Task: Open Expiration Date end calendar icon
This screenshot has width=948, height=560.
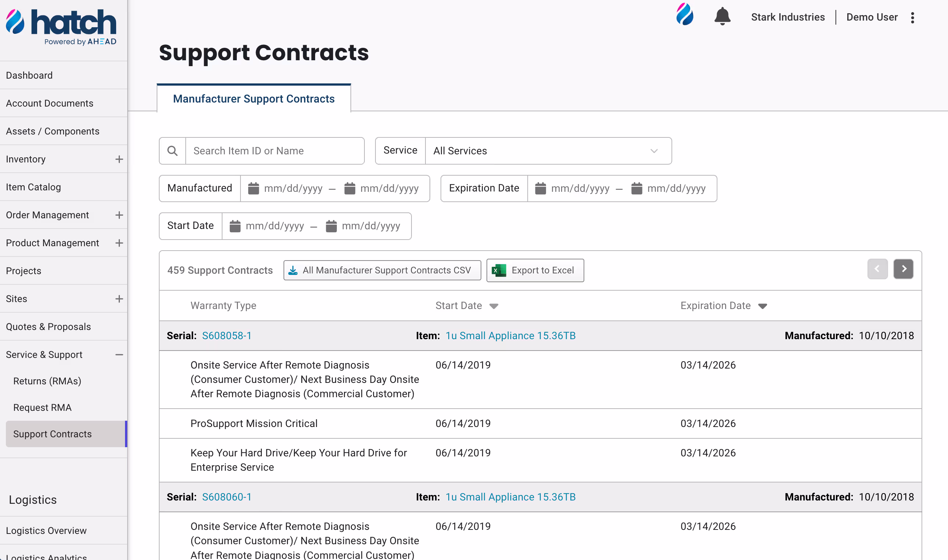Action: (637, 188)
